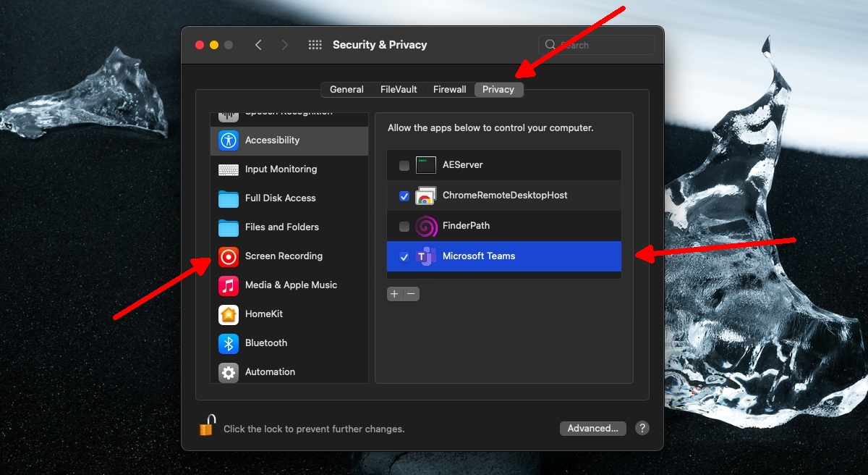Click the AEServer app icon
Screen dimensions: 868x475
pyautogui.click(x=426, y=165)
